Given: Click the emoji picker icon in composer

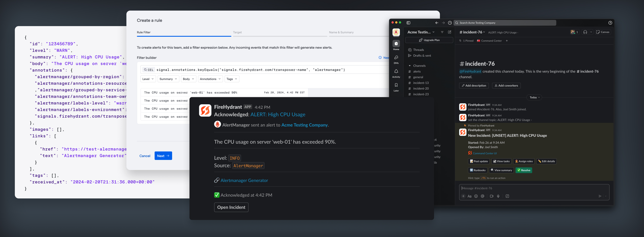Looking at the screenshot, I should 476,196.
